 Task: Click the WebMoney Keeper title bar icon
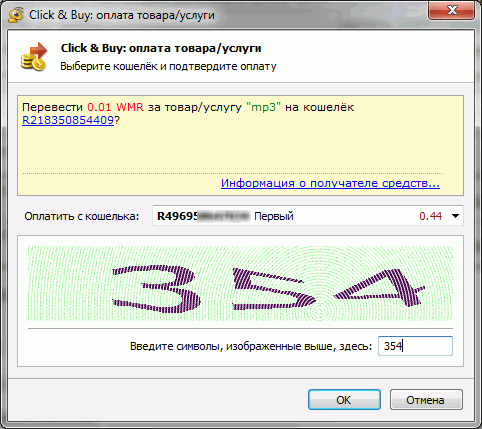[15, 15]
